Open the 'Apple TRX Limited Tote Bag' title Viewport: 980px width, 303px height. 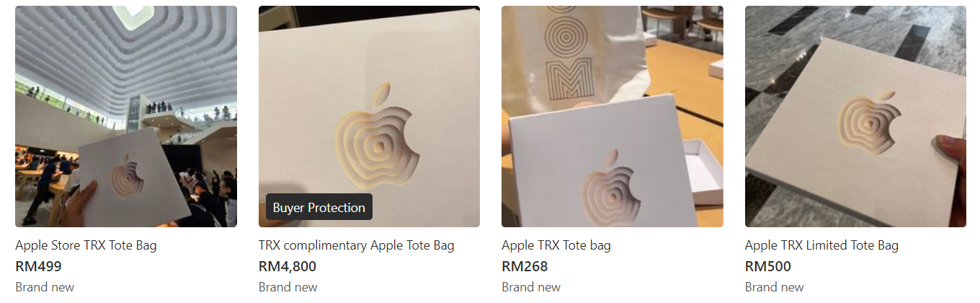click(821, 245)
